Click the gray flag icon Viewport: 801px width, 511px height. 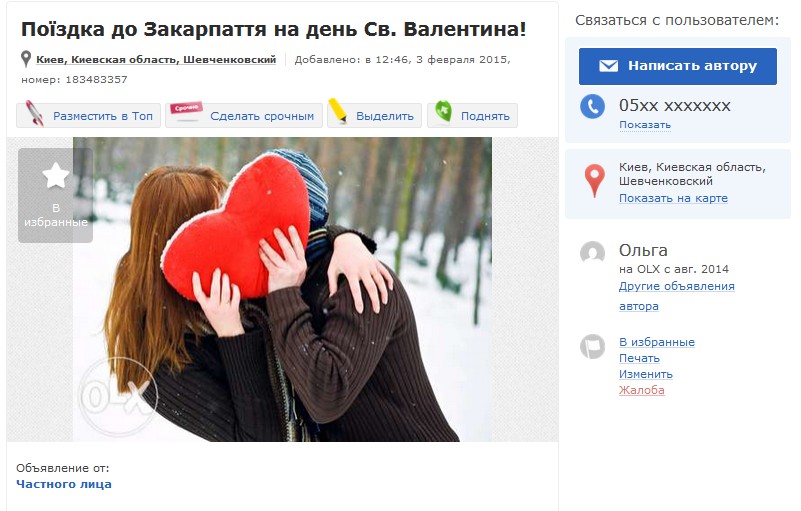[x=593, y=346]
